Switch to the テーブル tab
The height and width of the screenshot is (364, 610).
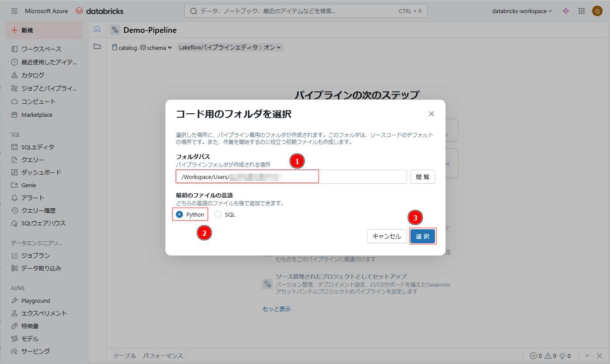pos(125,356)
